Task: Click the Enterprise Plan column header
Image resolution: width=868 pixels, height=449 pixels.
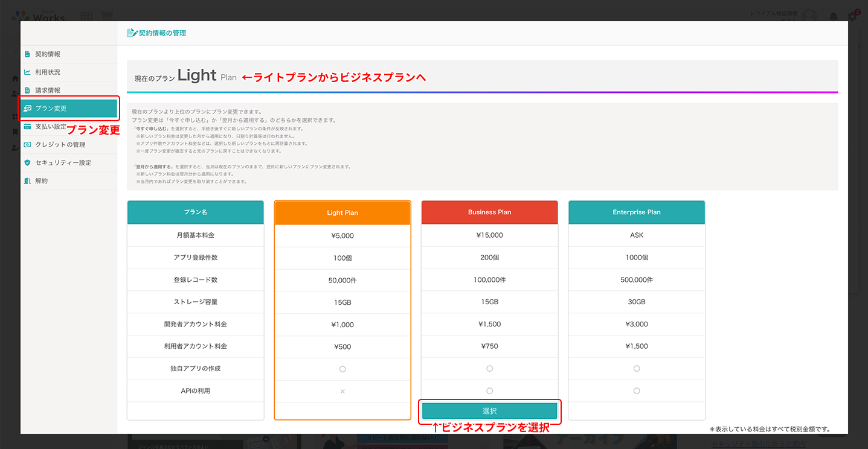Action: point(637,212)
